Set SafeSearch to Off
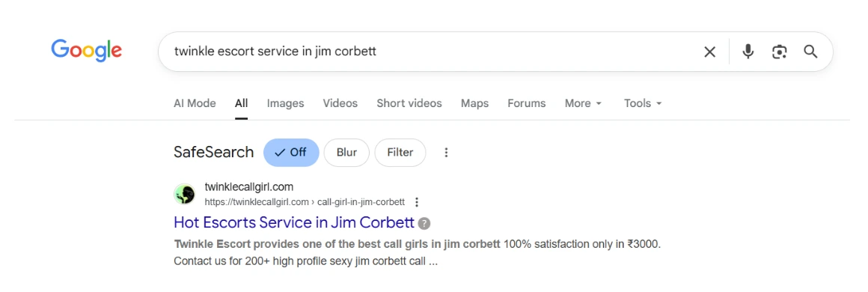 click(291, 153)
